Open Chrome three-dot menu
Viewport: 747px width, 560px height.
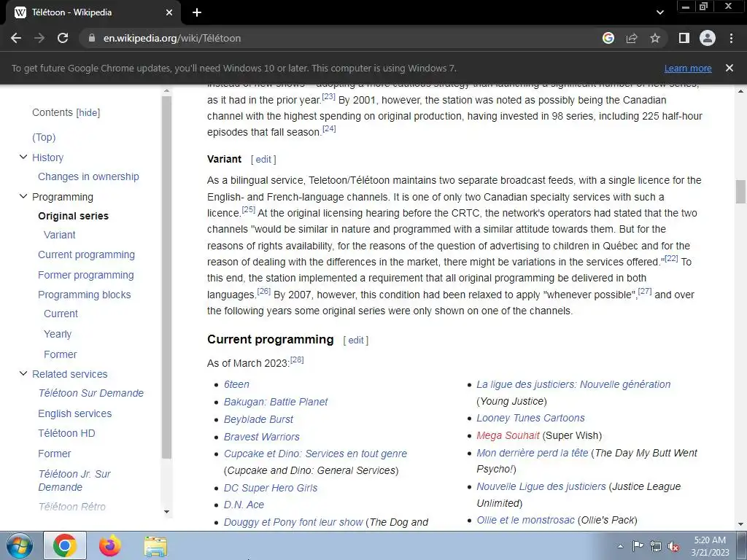pyautogui.click(x=731, y=38)
